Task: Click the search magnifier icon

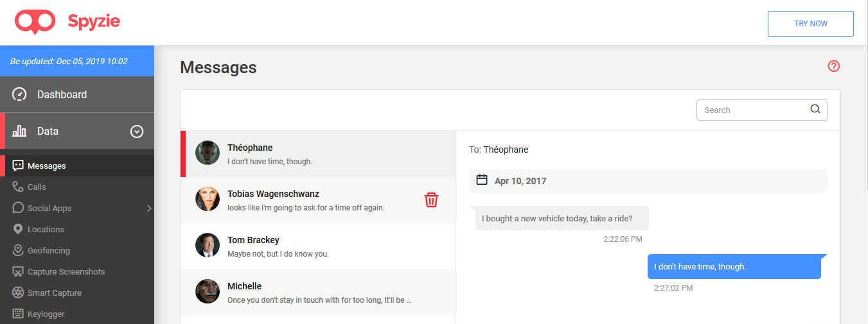Action: [x=815, y=109]
